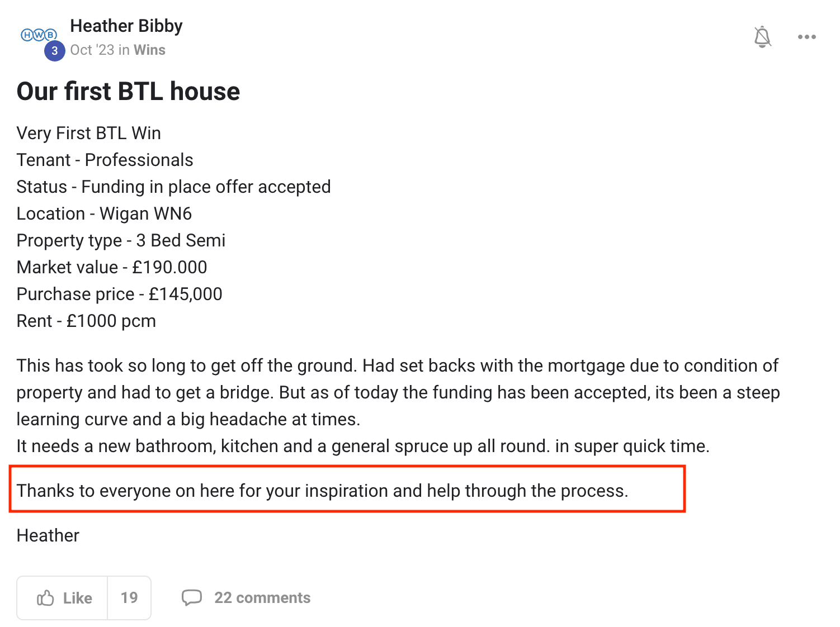840x627 pixels.
Task: Click the 'Heather' signature text
Action: tap(48, 535)
